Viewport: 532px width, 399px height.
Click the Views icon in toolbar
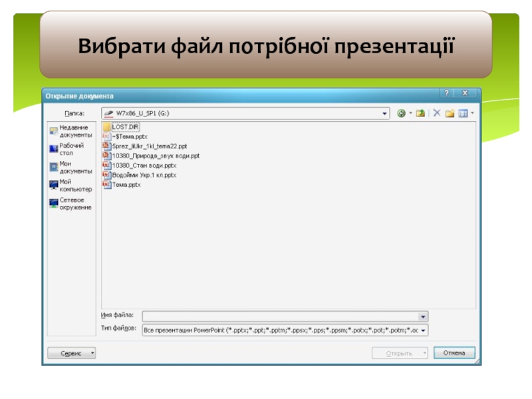click(x=463, y=113)
